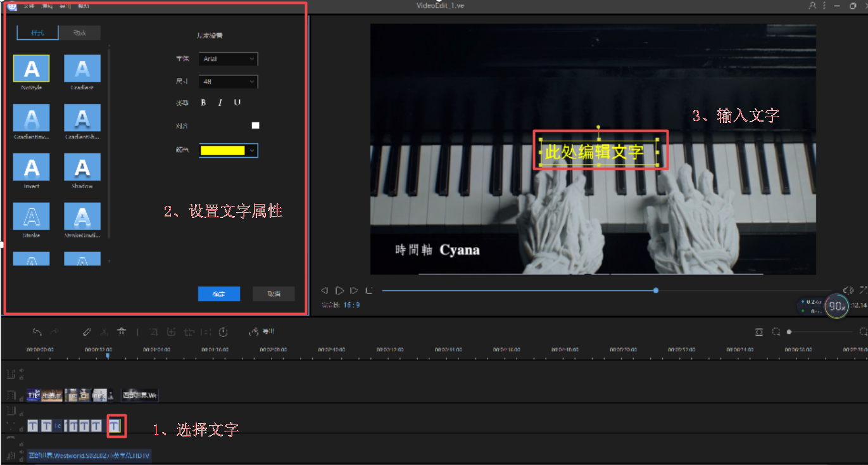Viewport: 868px width, 465px height.
Task: Select the Stroke text style
Action: pos(31,217)
